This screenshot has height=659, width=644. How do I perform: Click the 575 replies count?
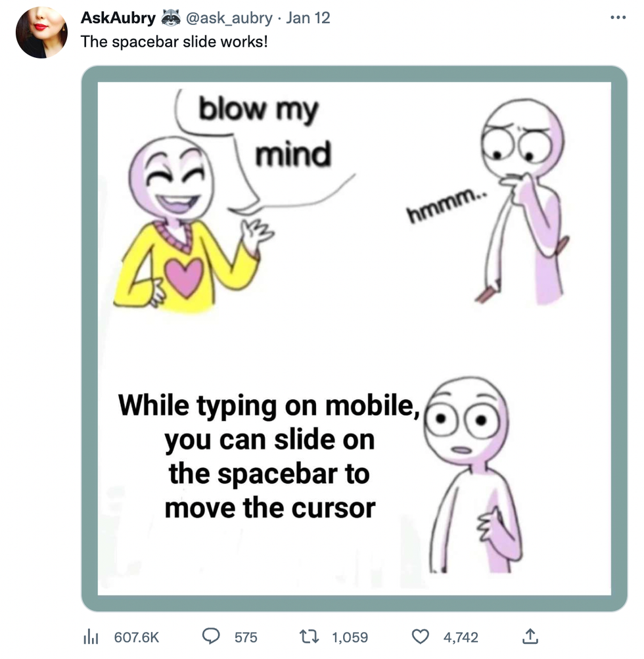click(x=246, y=637)
